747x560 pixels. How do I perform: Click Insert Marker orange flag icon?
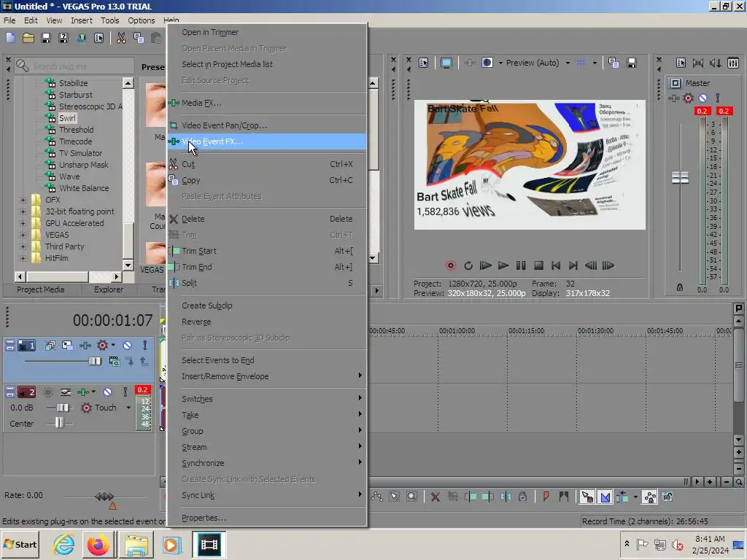point(546,497)
